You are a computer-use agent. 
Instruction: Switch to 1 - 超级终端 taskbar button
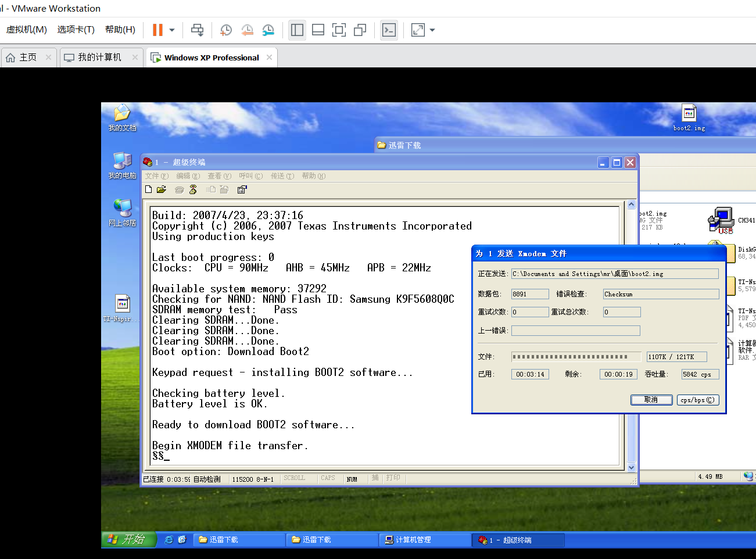518,540
